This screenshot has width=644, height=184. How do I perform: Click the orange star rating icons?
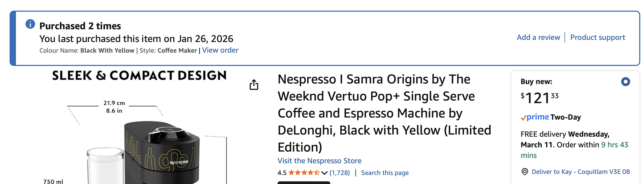[x=304, y=173]
